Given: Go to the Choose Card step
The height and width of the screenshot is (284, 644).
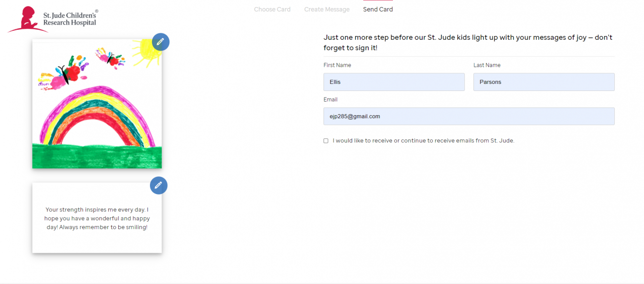Looking at the screenshot, I should (x=272, y=10).
